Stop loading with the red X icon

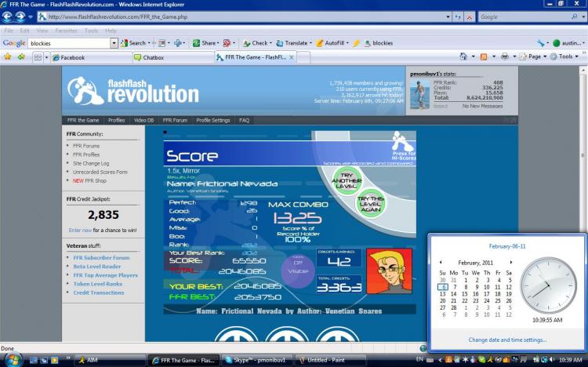pos(470,17)
